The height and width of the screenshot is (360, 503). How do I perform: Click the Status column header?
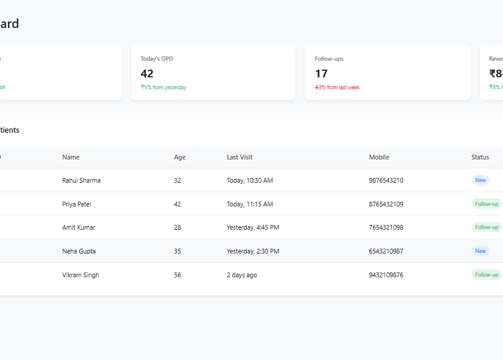tap(480, 157)
